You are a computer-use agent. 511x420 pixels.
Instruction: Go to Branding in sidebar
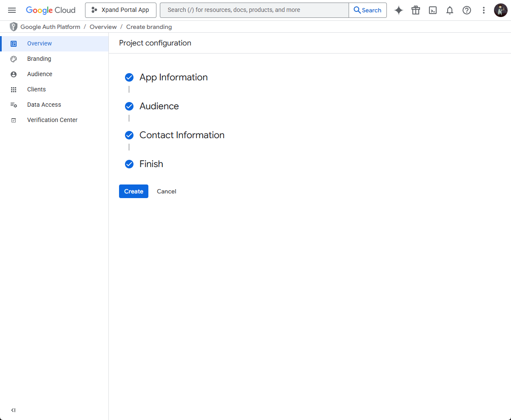(39, 59)
